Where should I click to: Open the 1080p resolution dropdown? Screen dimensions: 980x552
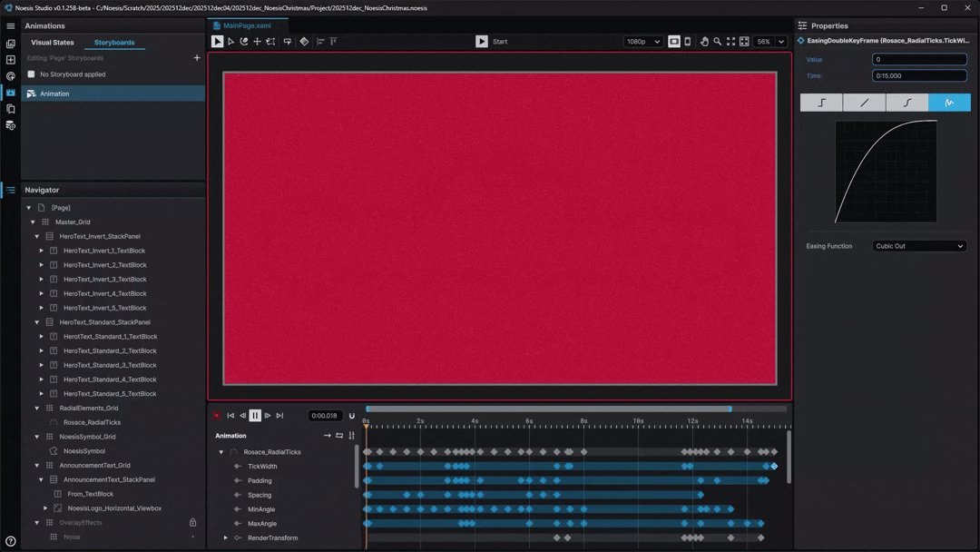(x=642, y=42)
